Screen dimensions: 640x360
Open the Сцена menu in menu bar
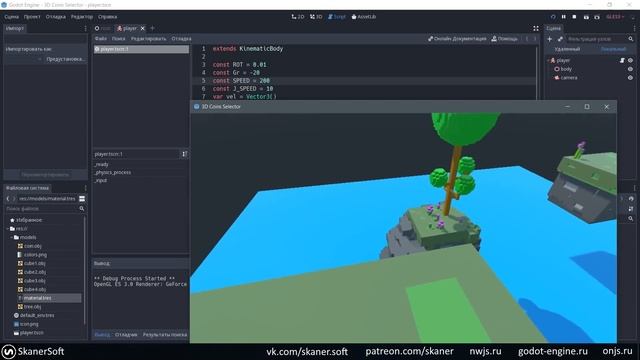click(11, 17)
